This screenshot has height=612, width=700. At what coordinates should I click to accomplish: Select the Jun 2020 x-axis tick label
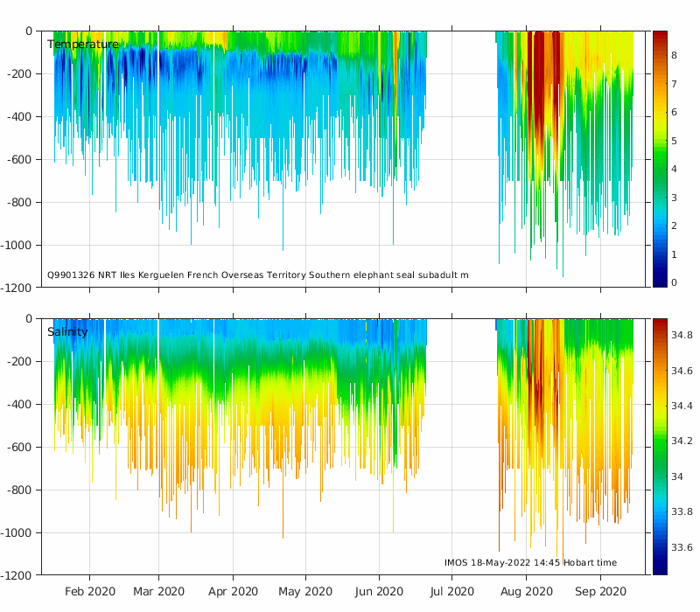click(x=379, y=591)
